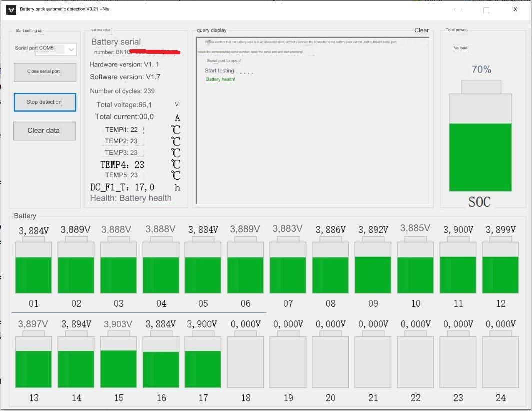Click empty battery cell 24 icon
Viewport: 532px width, 411px height.
pos(500,361)
